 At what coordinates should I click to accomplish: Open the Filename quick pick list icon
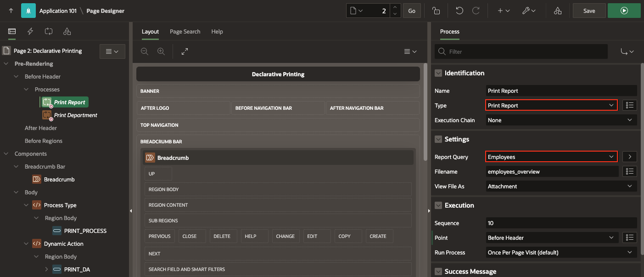click(x=629, y=171)
